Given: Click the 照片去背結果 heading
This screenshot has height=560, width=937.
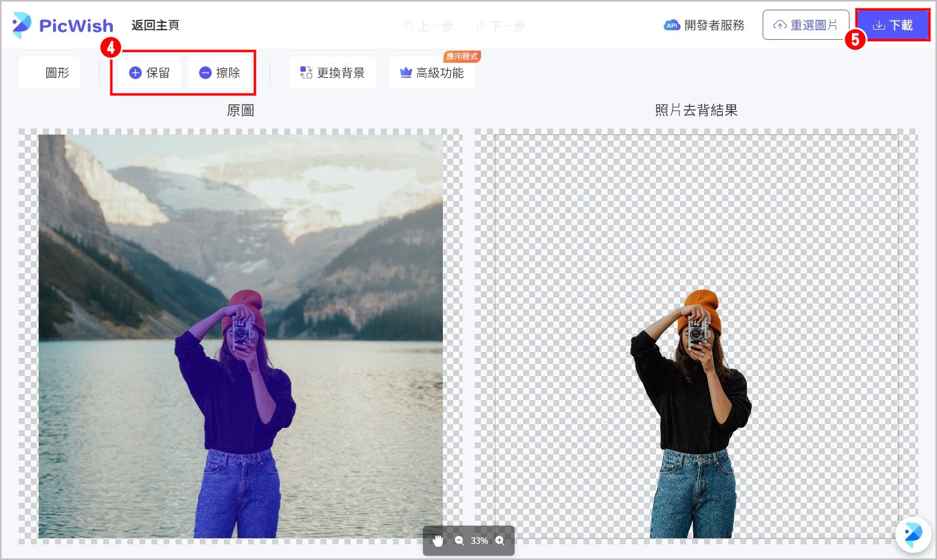Looking at the screenshot, I should [696, 110].
